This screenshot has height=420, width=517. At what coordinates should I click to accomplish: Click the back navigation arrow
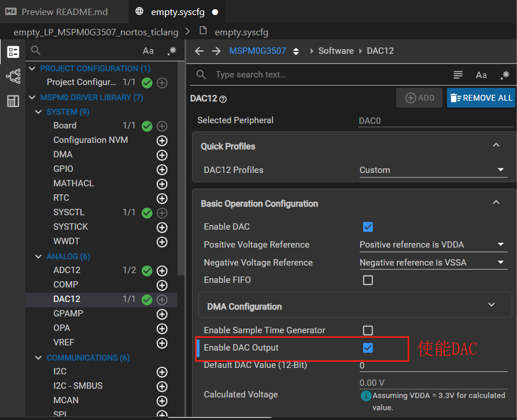click(199, 51)
